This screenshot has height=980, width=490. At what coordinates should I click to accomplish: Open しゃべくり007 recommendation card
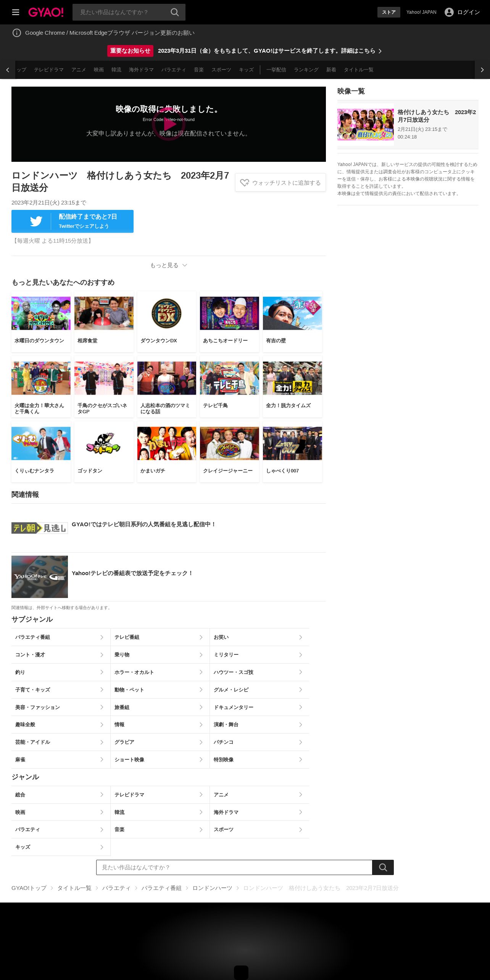(x=292, y=452)
